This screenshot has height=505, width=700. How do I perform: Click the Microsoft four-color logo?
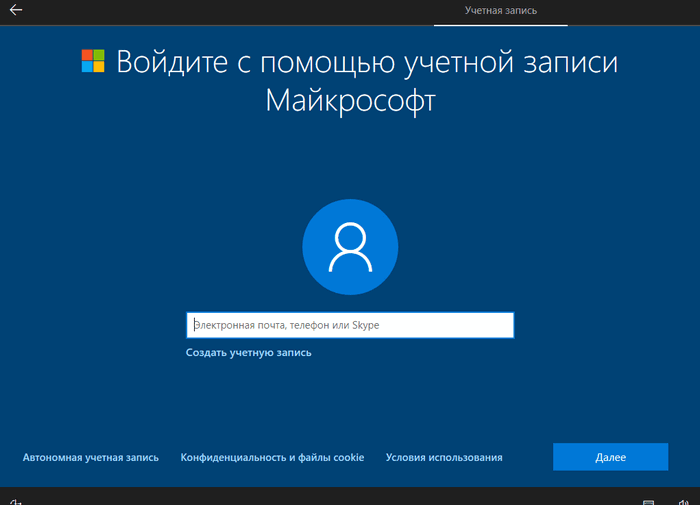coord(93,61)
